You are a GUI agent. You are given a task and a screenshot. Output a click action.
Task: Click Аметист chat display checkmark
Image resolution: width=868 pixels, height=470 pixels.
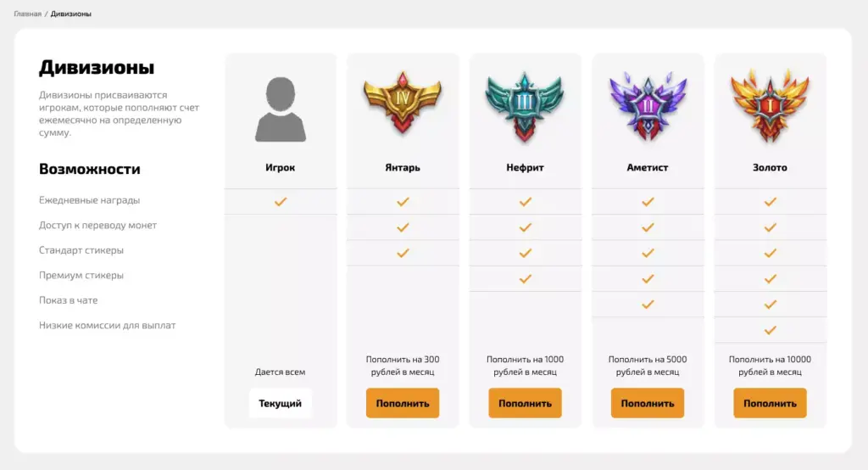[x=648, y=304]
